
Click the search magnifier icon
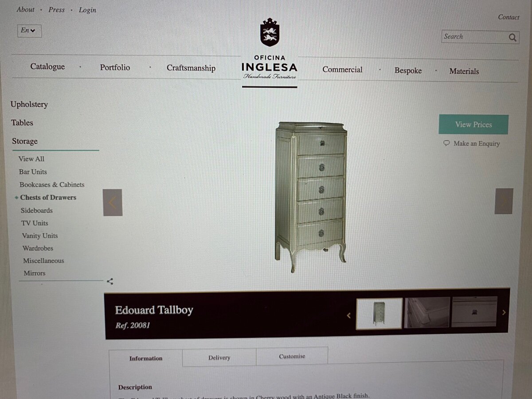tap(512, 38)
